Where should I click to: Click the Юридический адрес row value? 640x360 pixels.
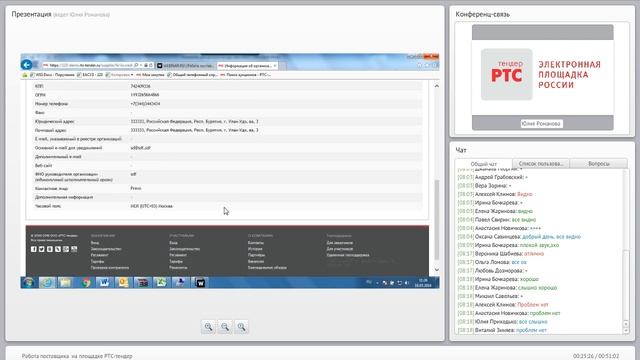(x=194, y=122)
